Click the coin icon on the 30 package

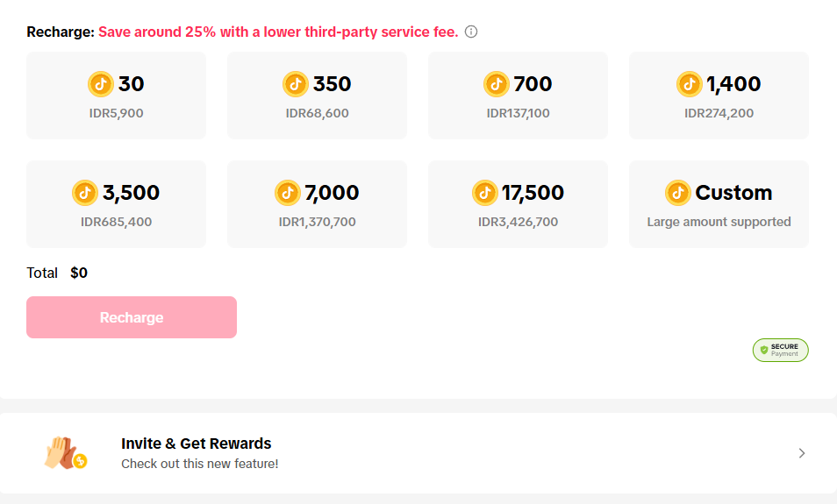click(x=101, y=84)
